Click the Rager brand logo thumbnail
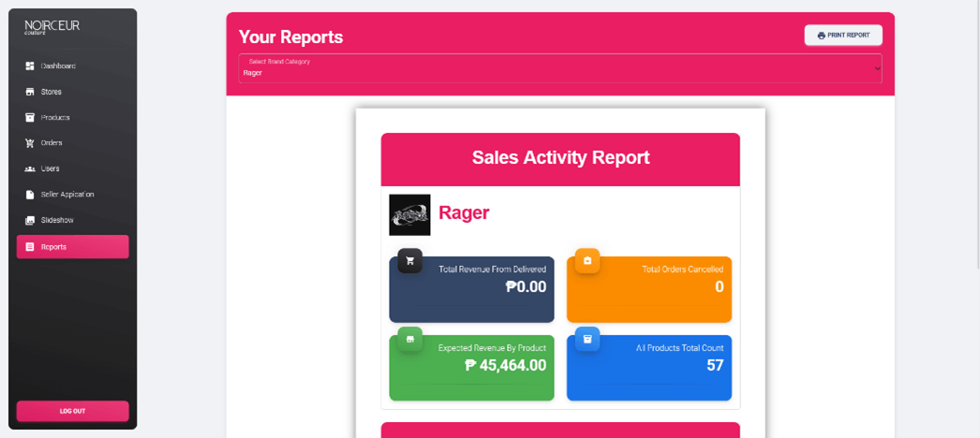The image size is (980, 438). click(409, 214)
